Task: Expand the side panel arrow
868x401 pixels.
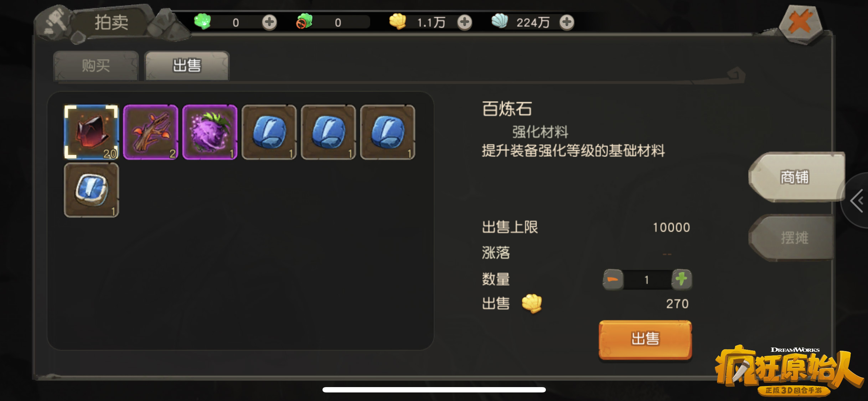Action: point(857,201)
